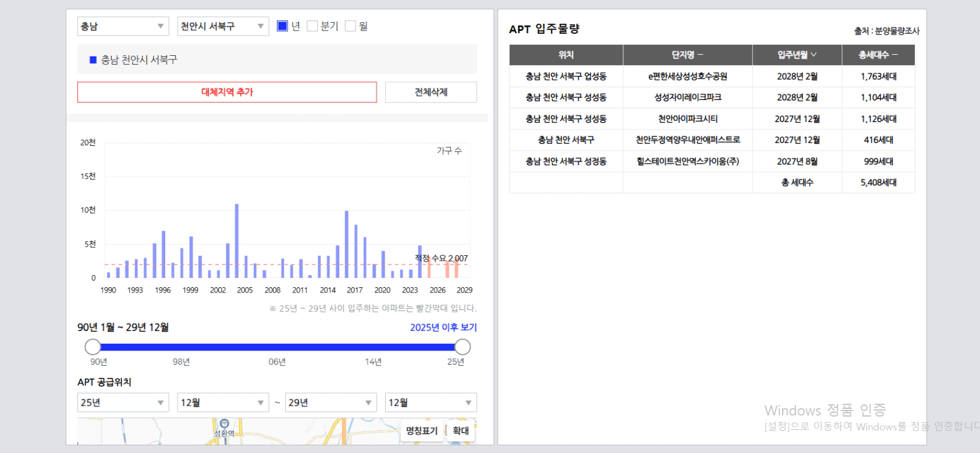Image resolution: width=980 pixels, height=453 pixels.
Task: Select the 천안아이파크시티 cell
Action: pyautogui.click(x=687, y=119)
